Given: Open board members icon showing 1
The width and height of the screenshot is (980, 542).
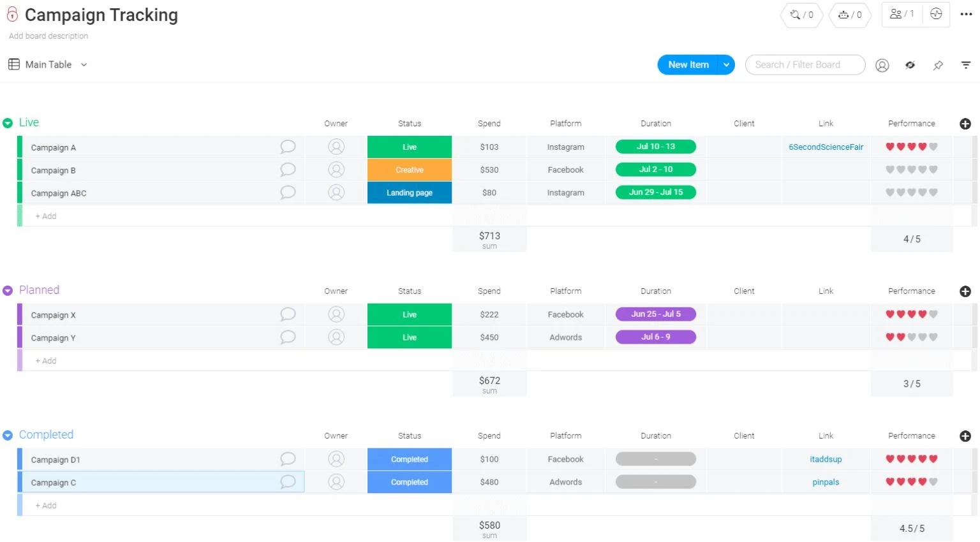Looking at the screenshot, I should (x=902, y=14).
